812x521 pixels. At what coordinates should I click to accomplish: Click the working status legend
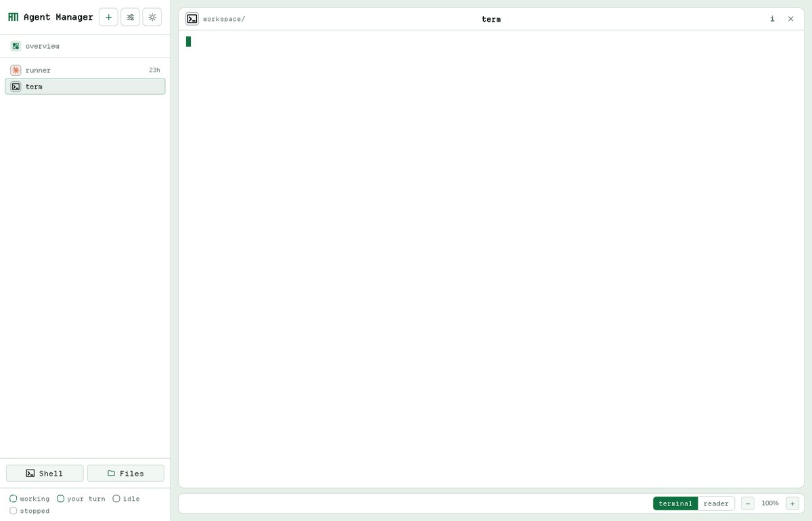30,499
